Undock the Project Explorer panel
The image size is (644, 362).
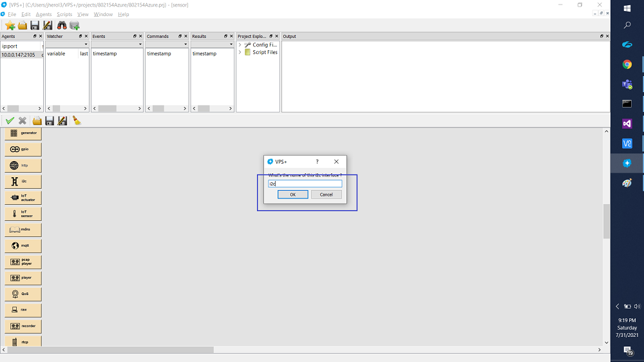pos(270,37)
